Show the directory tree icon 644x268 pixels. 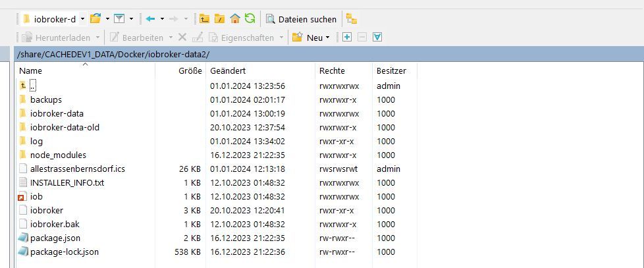click(352, 19)
